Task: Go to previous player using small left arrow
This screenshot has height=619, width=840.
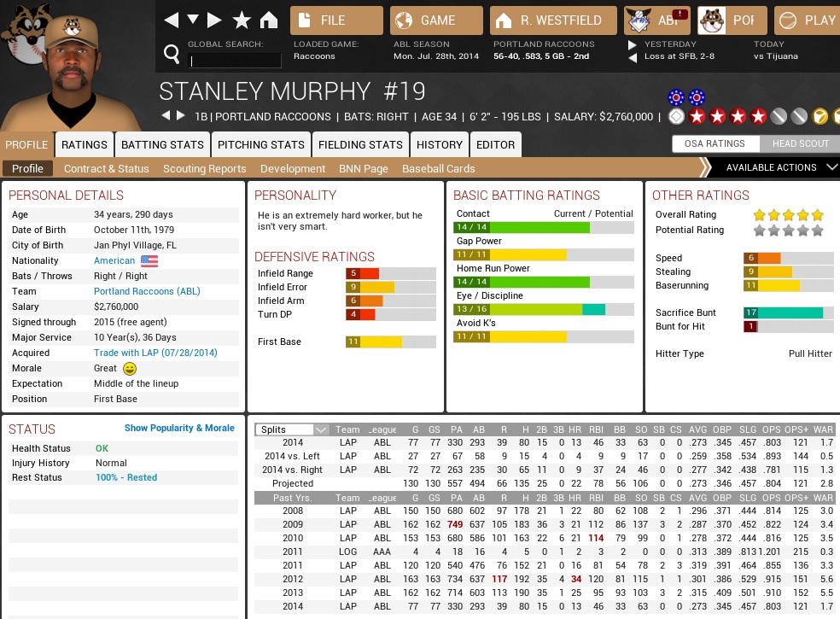Action: pyautogui.click(x=165, y=116)
